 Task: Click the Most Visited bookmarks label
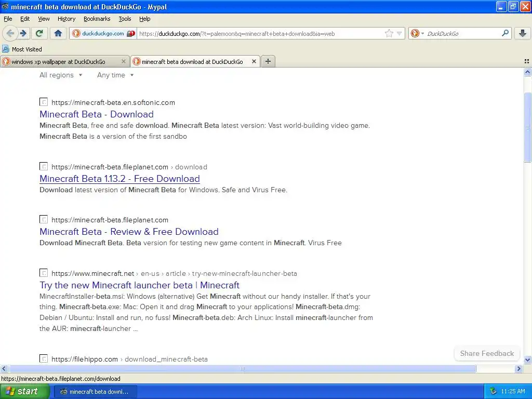pyautogui.click(x=27, y=49)
